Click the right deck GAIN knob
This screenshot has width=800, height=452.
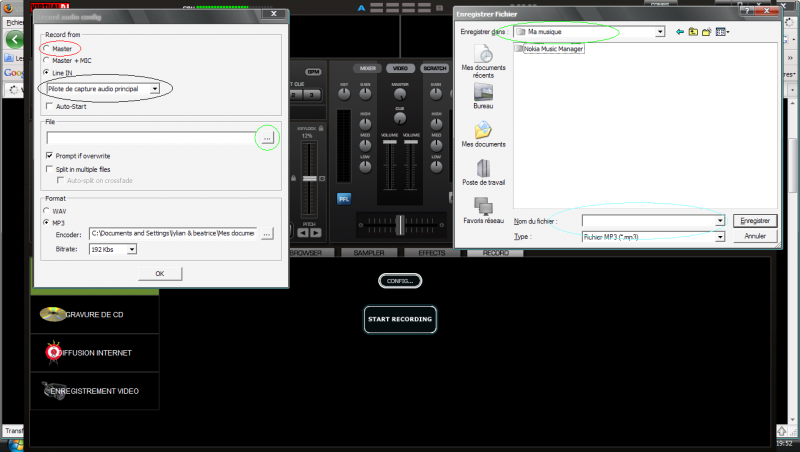[436, 94]
